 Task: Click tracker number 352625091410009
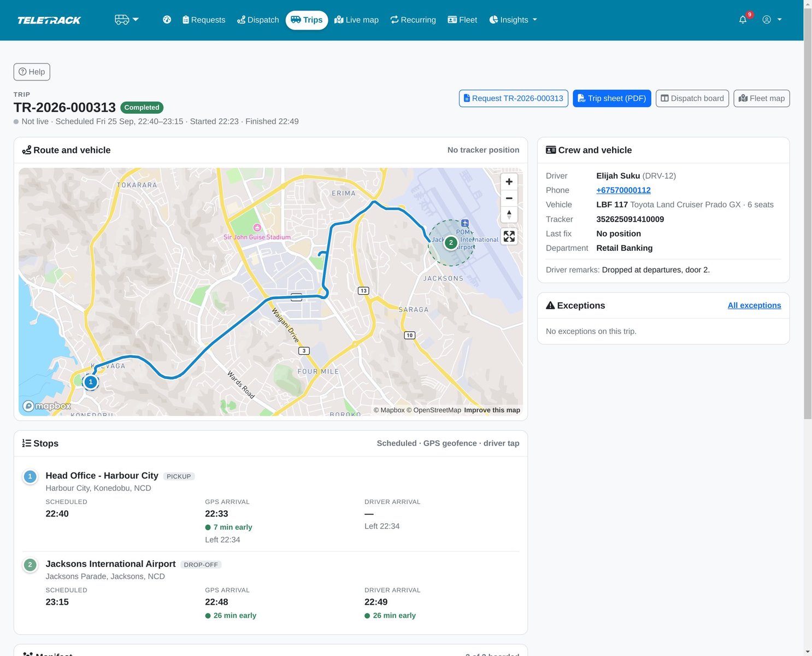click(630, 219)
